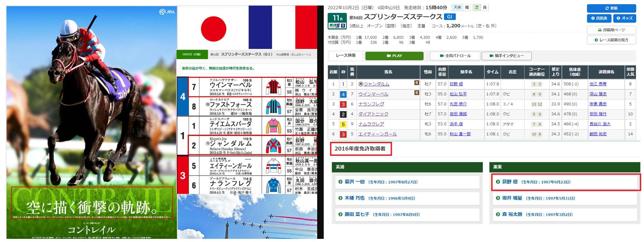Viewport: 644px width, 242px height.
Task: Click jockey silks icon for ナランフレグ entry
Action: tap(273, 185)
